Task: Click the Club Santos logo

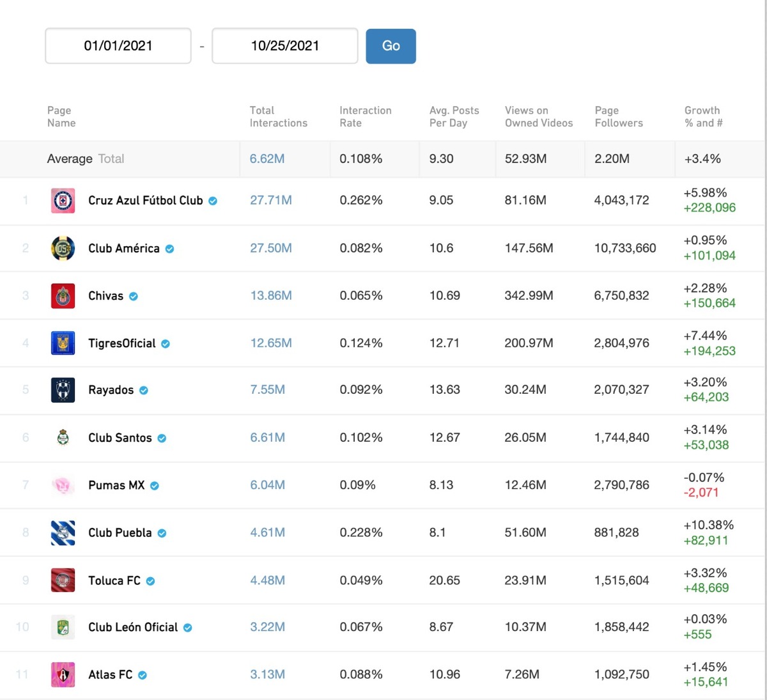Action: (63, 438)
